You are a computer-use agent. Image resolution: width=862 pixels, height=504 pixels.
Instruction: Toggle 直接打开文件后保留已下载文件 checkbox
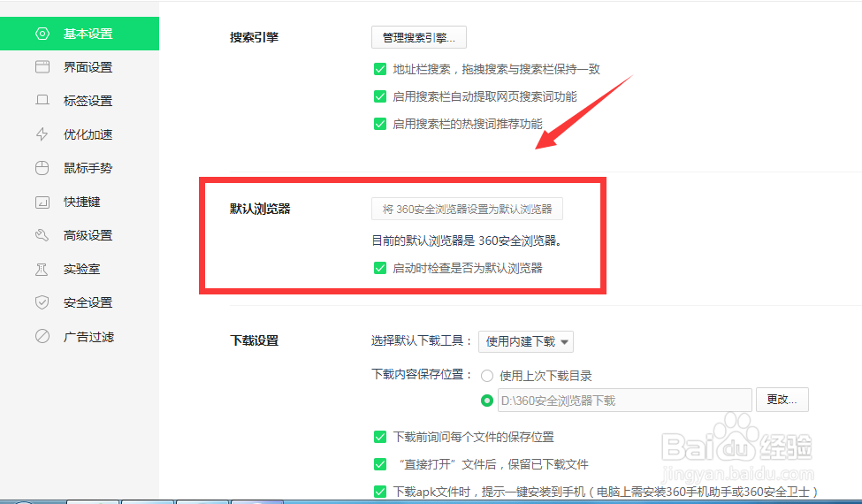coord(380,464)
